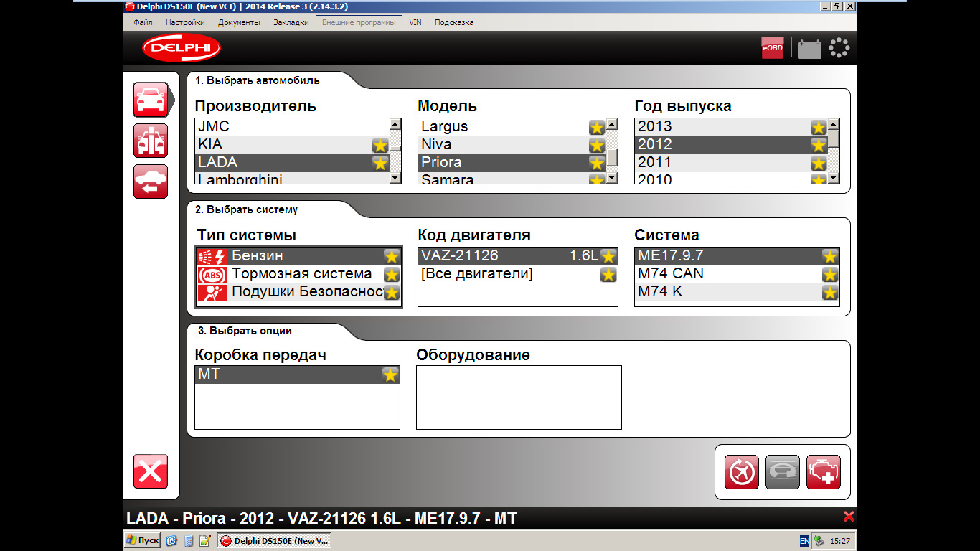This screenshot has height=551, width=980.
Task: Click the red X exit button
Action: 151,471
